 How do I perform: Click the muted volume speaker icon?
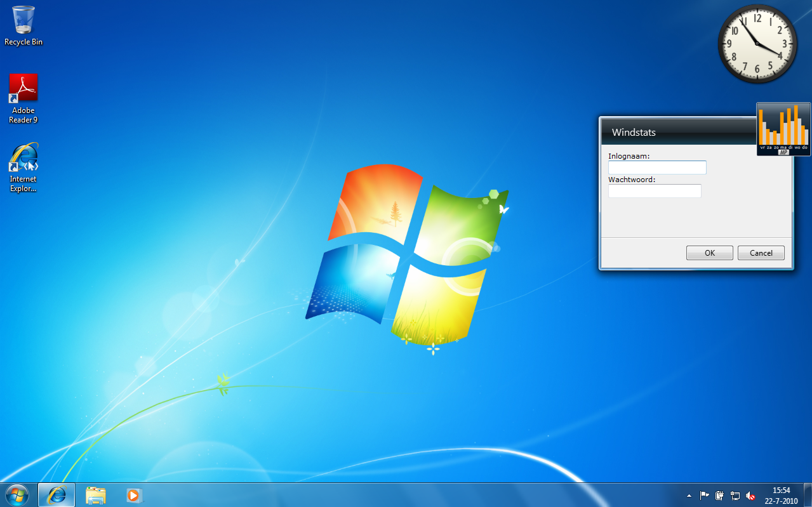pos(750,496)
